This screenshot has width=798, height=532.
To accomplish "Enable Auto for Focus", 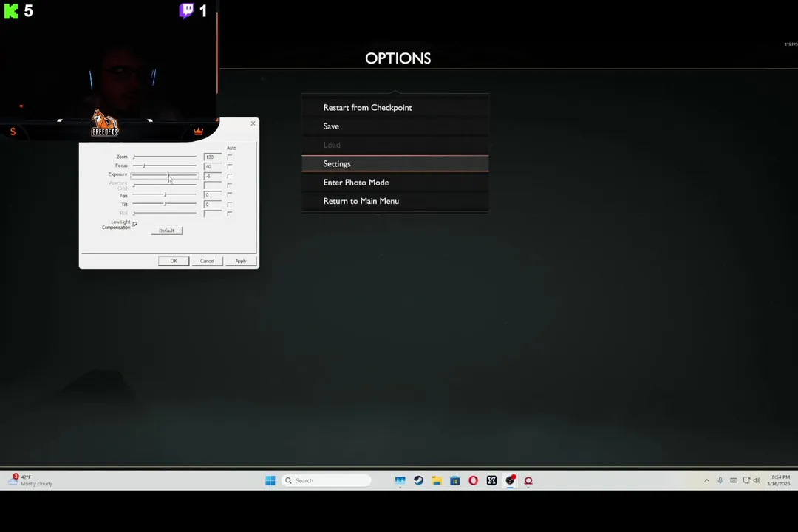I will point(230,166).
